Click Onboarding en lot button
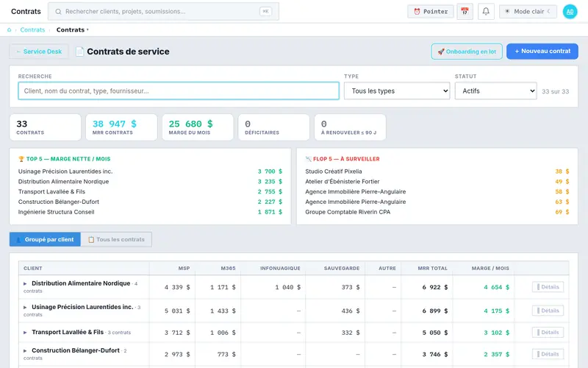This screenshot has height=368, width=588. [467, 52]
